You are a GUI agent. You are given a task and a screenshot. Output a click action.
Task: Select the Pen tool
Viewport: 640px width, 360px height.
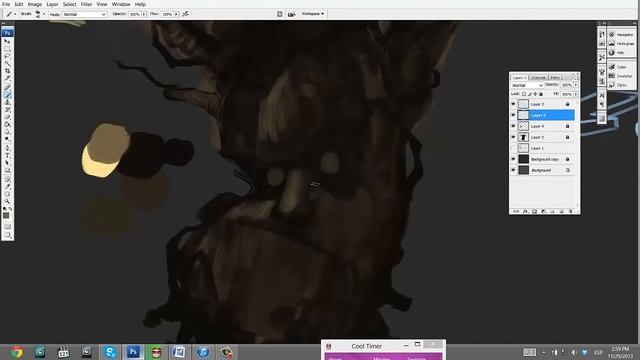(7, 148)
